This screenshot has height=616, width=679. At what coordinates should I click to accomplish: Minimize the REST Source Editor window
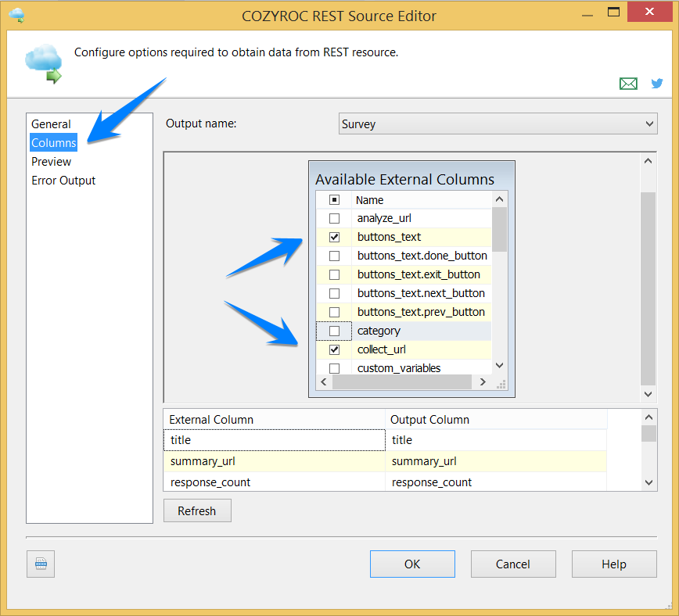click(x=587, y=15)
